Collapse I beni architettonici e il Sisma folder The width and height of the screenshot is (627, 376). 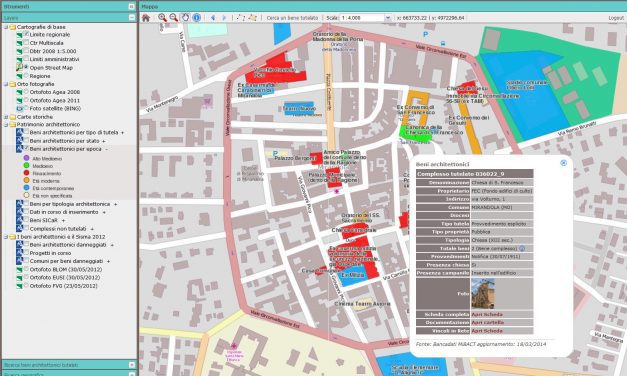click(6, 237)
